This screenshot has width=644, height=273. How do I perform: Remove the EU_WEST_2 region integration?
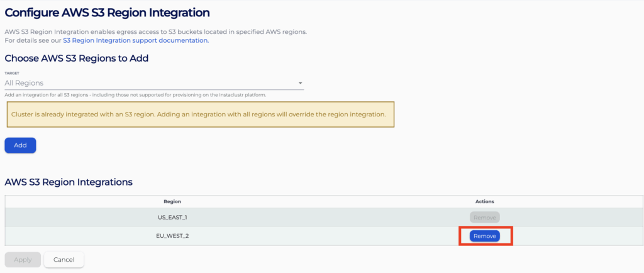pyautogui.click(x=485, y=236)
